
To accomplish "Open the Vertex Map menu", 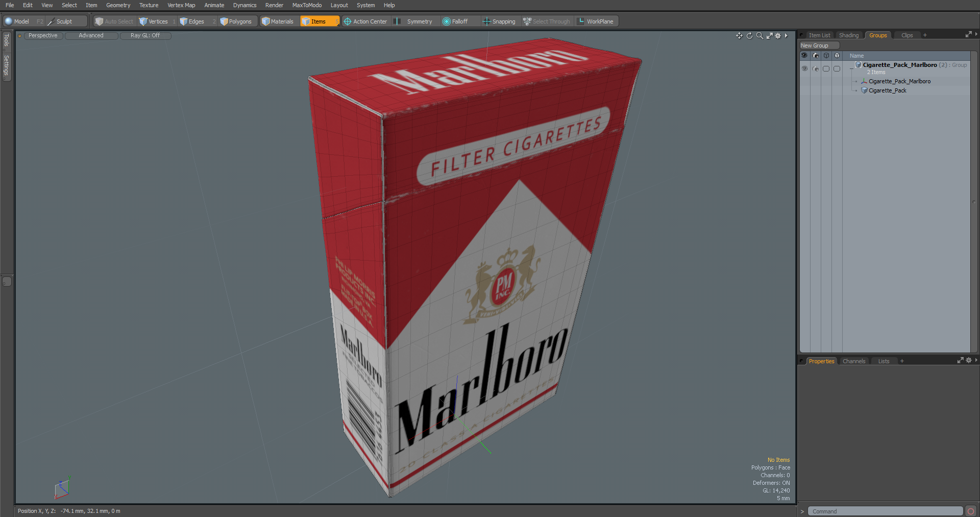I will click(x=181, y=5).
